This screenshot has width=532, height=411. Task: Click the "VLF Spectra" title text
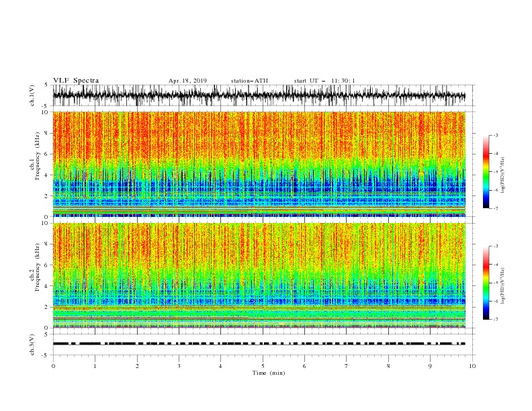[76, 81]
